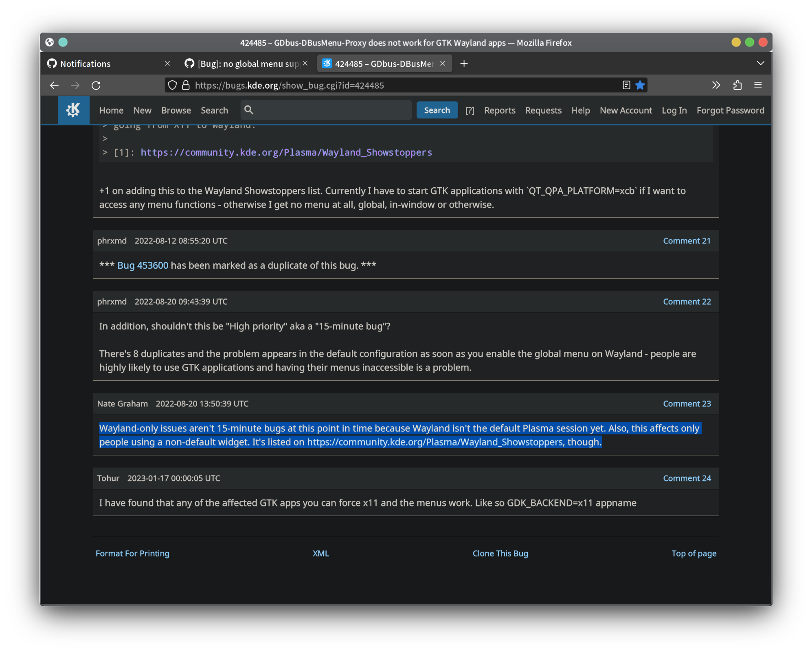This screenshot has height=653, width=812.
Task: Click the forward navigation arrow
Action: (x=75, y=85)
